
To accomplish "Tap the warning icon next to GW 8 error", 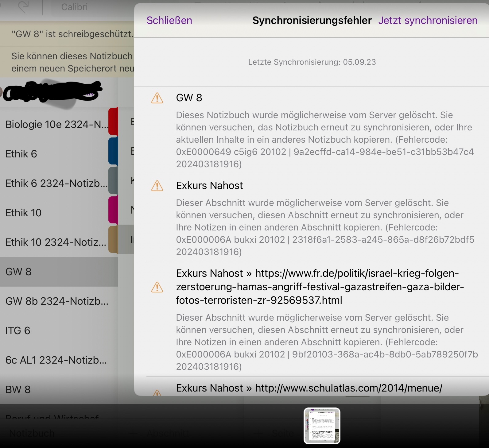I will pos(157,98).
